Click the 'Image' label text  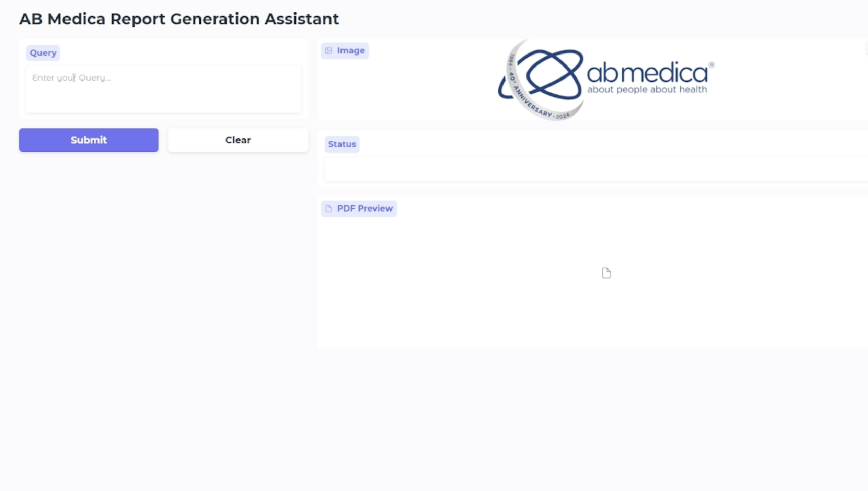click(351, 51)
